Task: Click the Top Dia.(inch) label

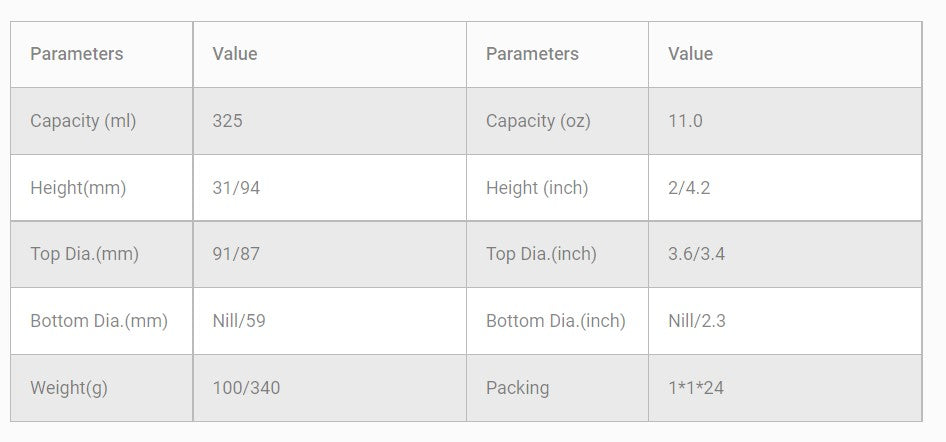Action: click(541, 254)
